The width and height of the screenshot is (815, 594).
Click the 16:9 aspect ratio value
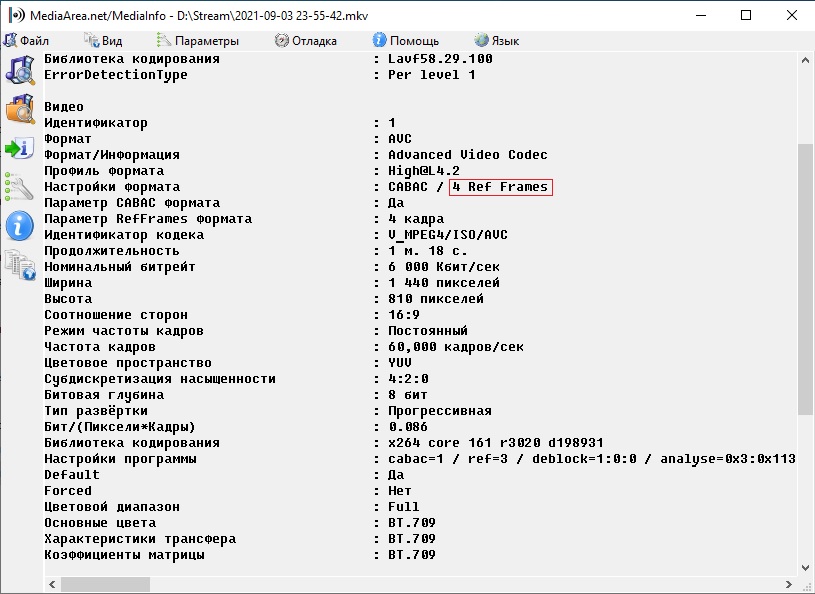[404, 315]
